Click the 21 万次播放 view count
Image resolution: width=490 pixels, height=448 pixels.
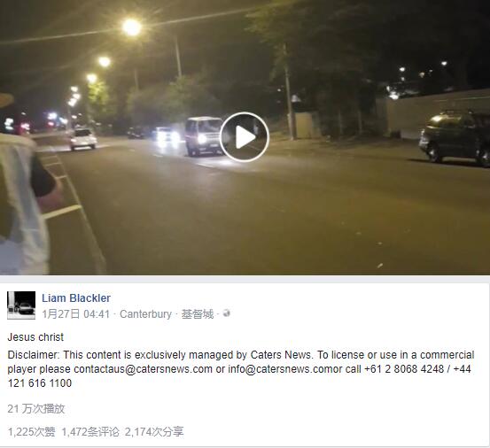36,409
